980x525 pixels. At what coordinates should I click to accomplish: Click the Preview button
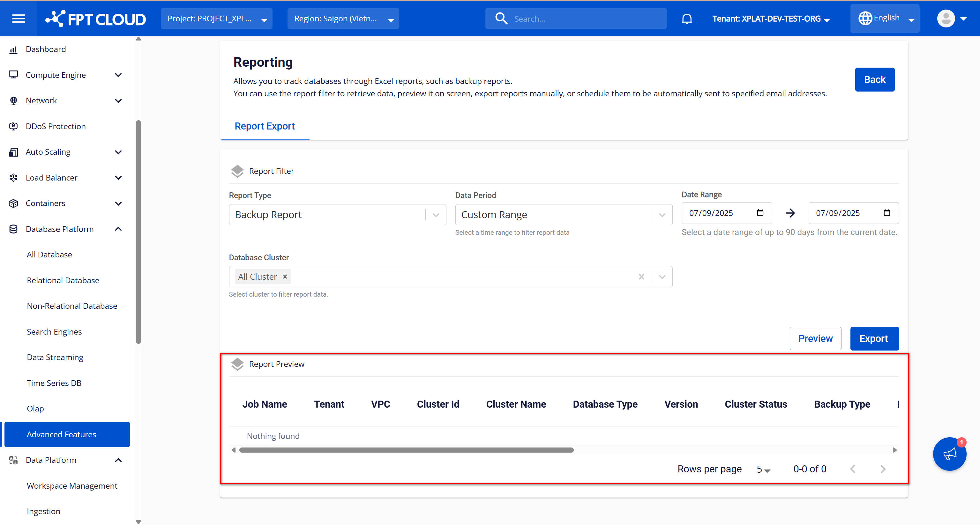click(x=815, y=338)
